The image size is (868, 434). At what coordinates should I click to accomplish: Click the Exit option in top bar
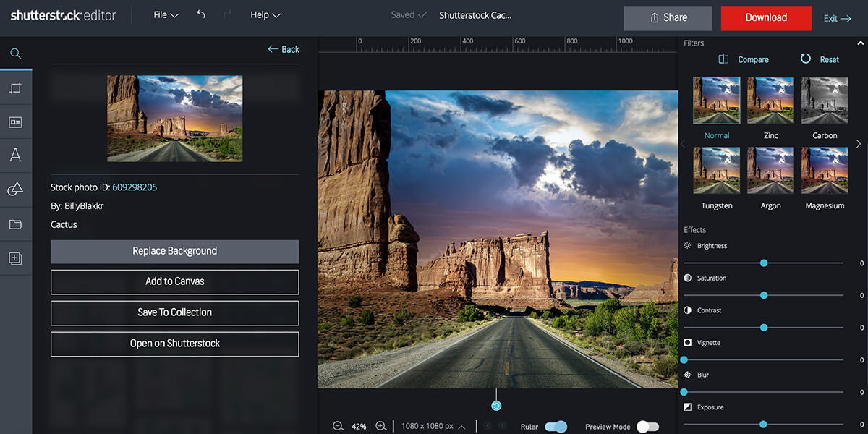(836, 18)
